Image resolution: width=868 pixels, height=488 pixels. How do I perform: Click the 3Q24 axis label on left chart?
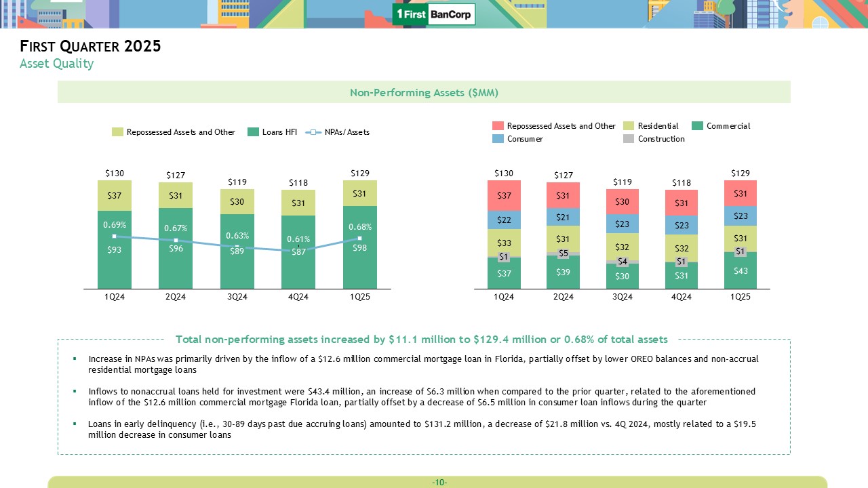[237, 297]
